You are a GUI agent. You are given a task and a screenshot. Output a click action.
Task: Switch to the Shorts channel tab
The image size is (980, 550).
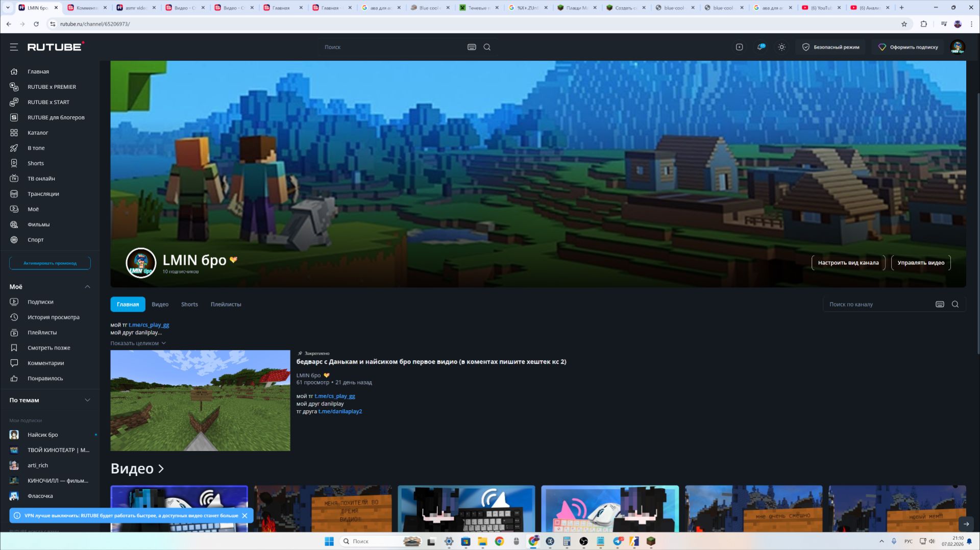pos(189,305)
